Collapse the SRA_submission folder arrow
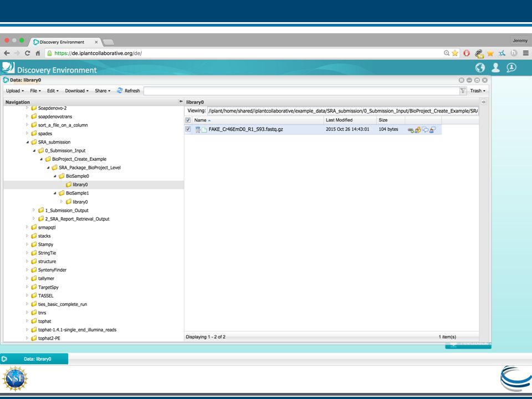 pos(28,142)
